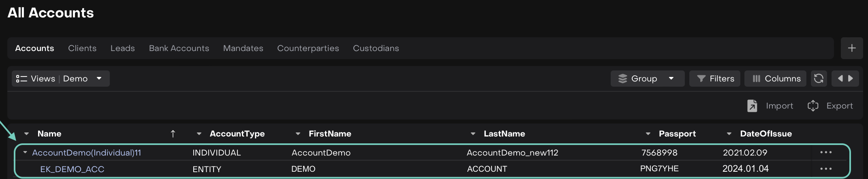Open three-dots menu for AccountDemo(Individual)11 row
This screenshot has height=179, width=868.
[x=825, y=153]
